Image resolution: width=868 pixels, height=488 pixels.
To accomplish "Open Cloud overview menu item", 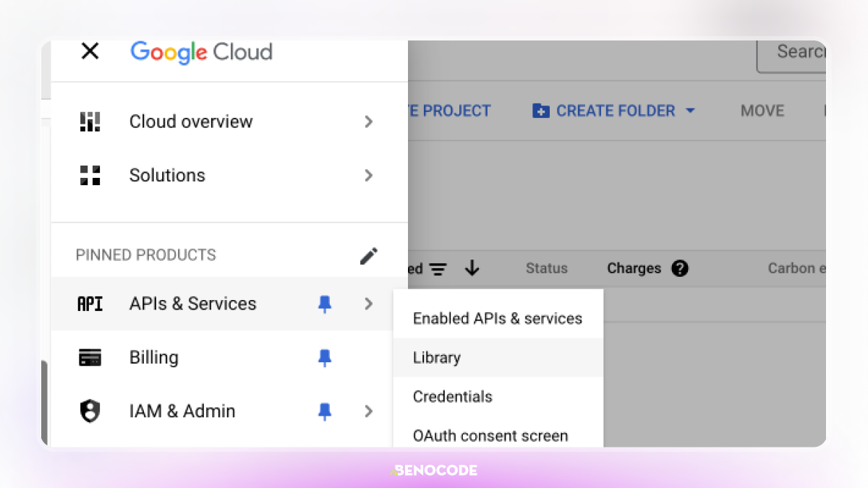I will [229, 121].
